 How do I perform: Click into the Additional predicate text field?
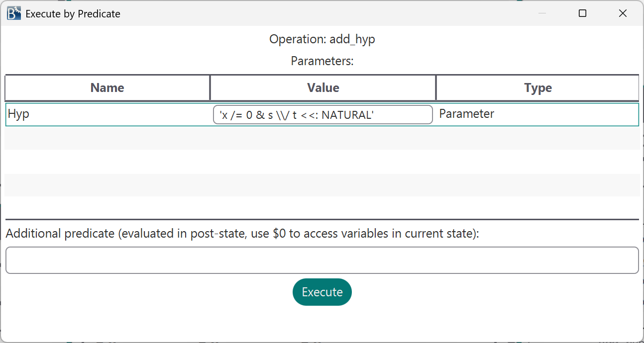pyautogui.click(x=322, y=260)
